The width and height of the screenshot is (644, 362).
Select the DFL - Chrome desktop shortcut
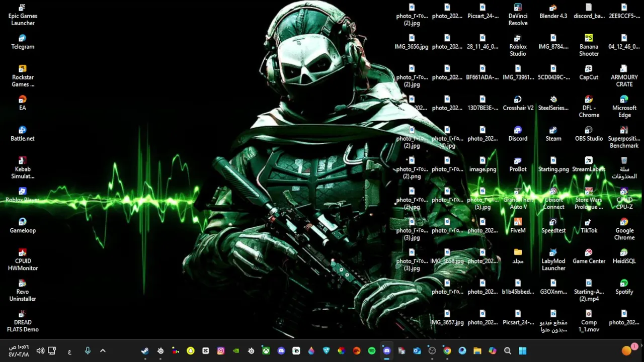pos(589,107)
